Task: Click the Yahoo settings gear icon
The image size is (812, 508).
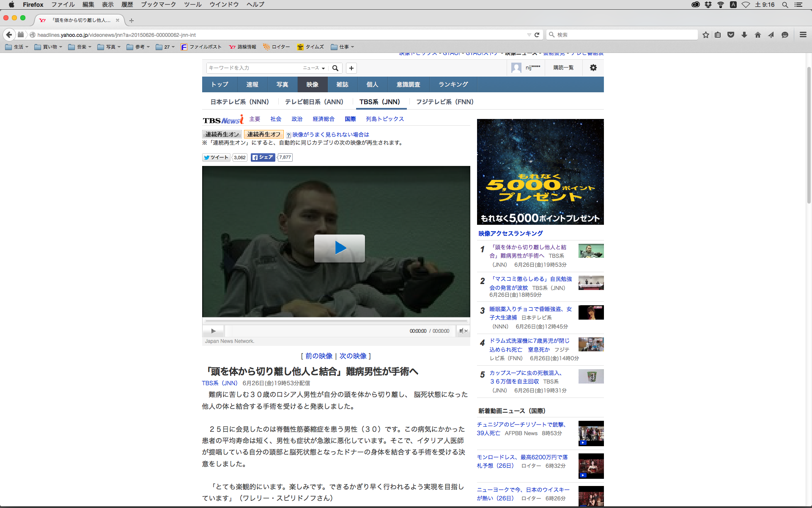Action: (x=593, y=68)
